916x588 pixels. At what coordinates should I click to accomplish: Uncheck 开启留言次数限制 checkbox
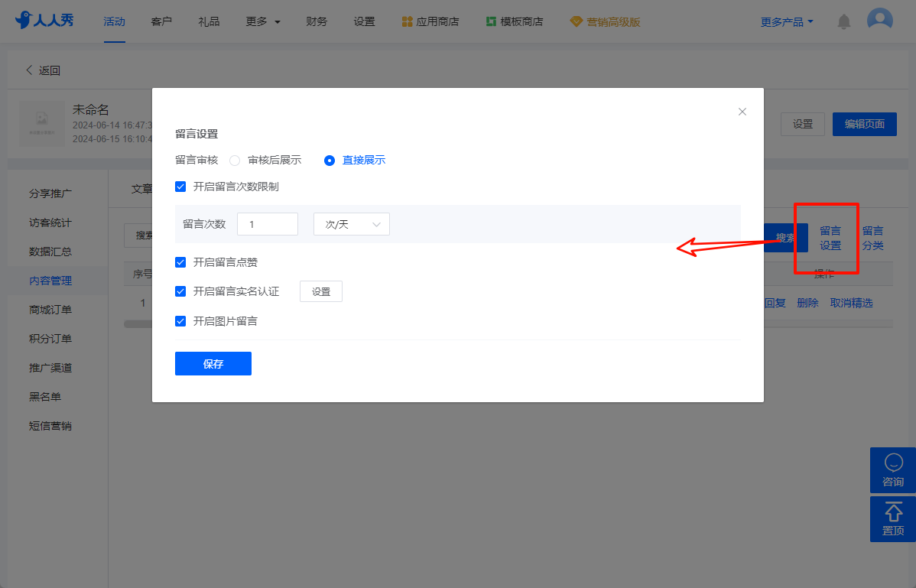click(180, 187)
